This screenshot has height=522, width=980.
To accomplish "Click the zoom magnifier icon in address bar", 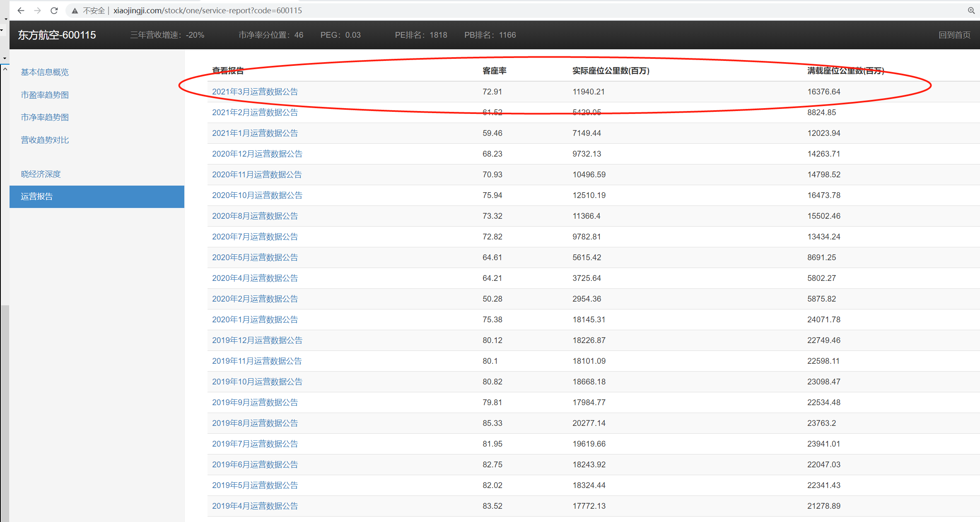I will point(971,11).
